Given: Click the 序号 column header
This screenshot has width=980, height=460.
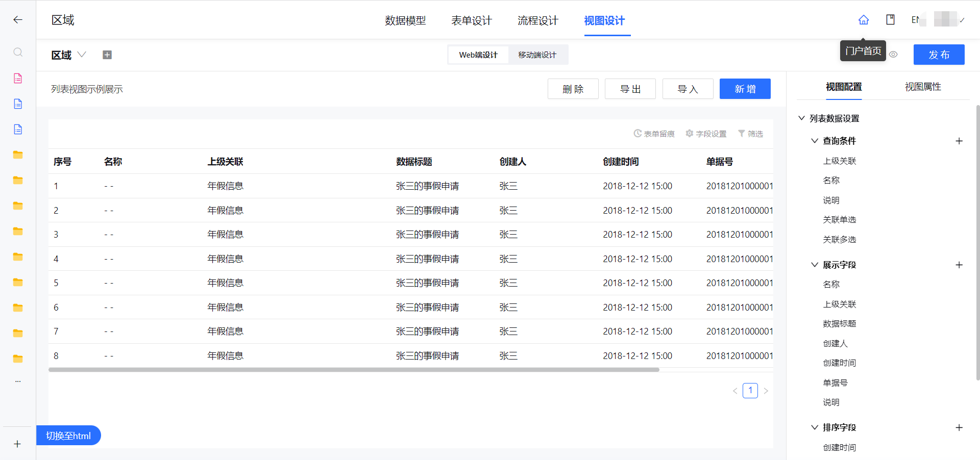Looking at the screenshot, I should click(62, 162).
